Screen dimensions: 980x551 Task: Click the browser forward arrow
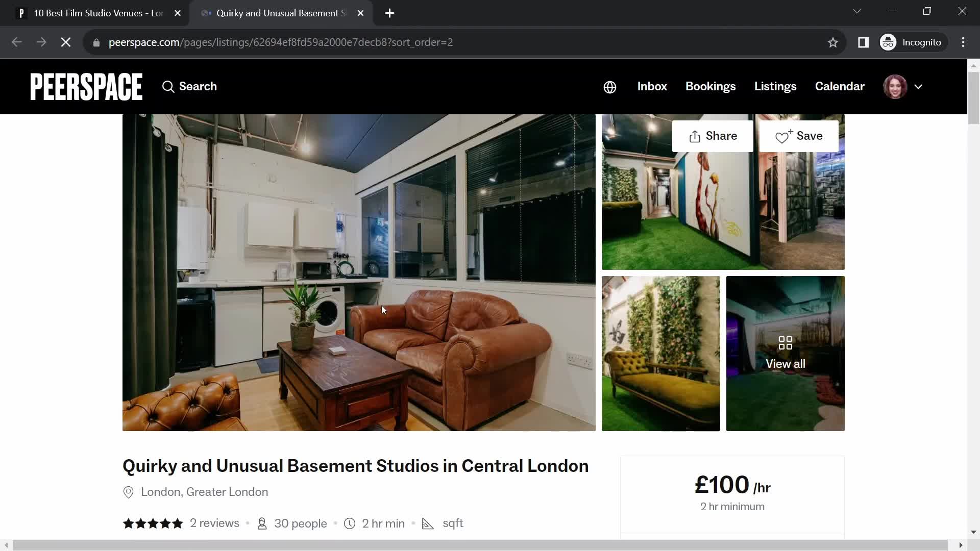tap(41, 42)
